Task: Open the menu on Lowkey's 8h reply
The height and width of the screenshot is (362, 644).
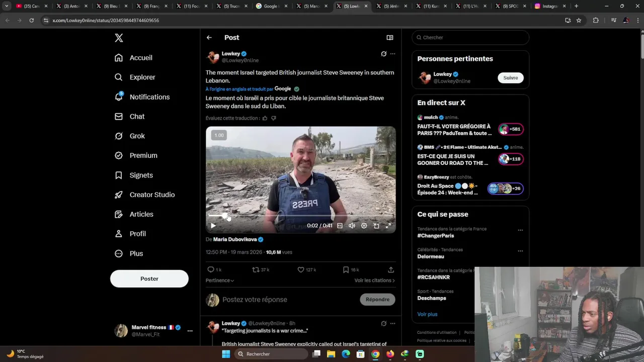Action: point(392,323)
